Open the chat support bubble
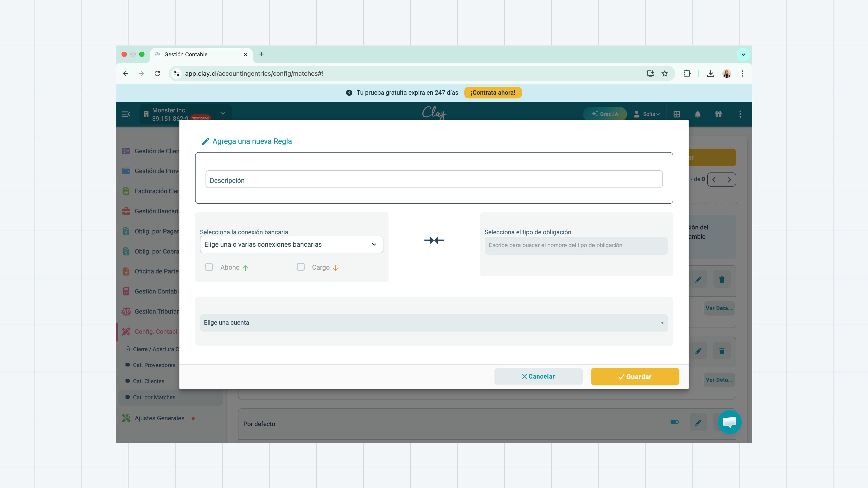868x488 pixels. point(730,422)
